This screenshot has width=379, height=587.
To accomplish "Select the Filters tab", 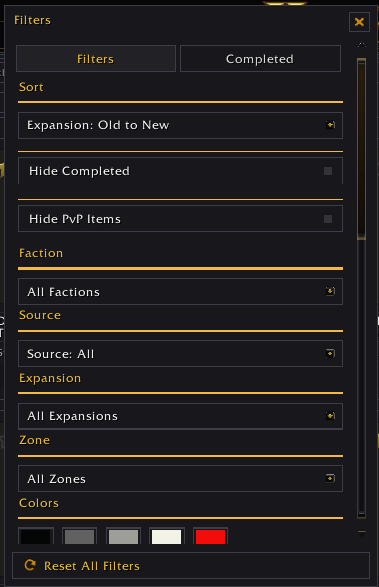I will pyautogui.click(x=96, y=59).
